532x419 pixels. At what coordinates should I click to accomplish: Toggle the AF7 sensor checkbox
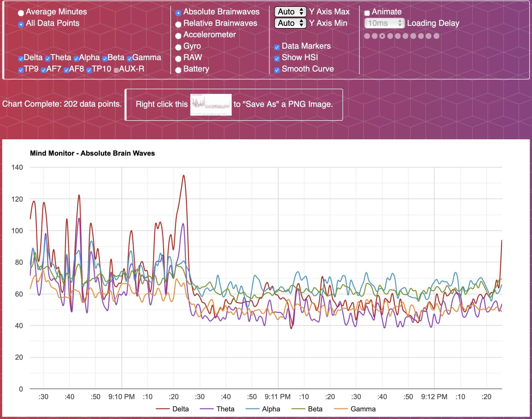(44, 70)
